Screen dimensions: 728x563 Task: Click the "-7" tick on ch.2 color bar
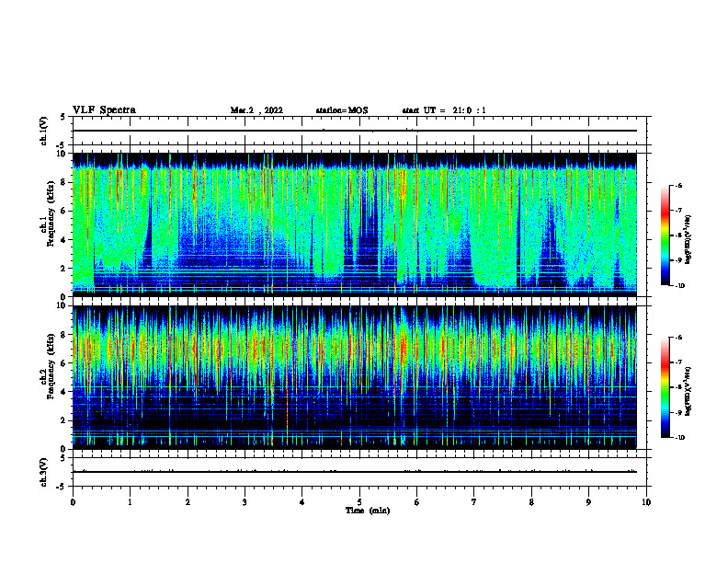pyautogui.click(x=678, y=362)
